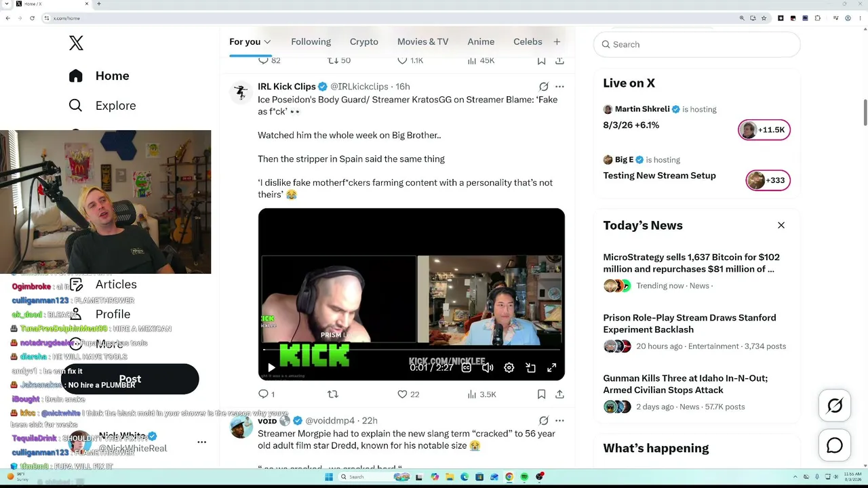The image size is (868, 488).
Task: Open more options on VOID post
Action: pyautogui.click(x=559, y=421)
